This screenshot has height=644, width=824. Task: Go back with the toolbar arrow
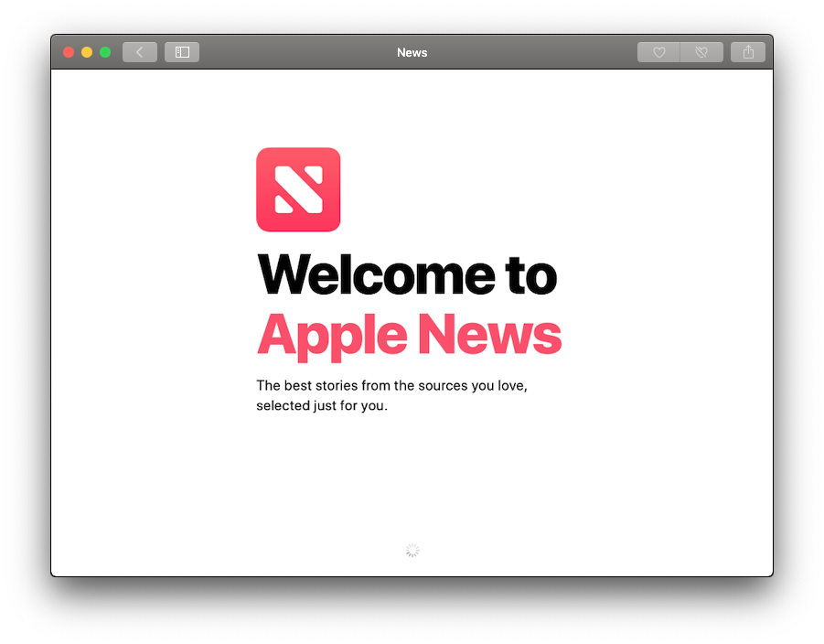[140, 52]
